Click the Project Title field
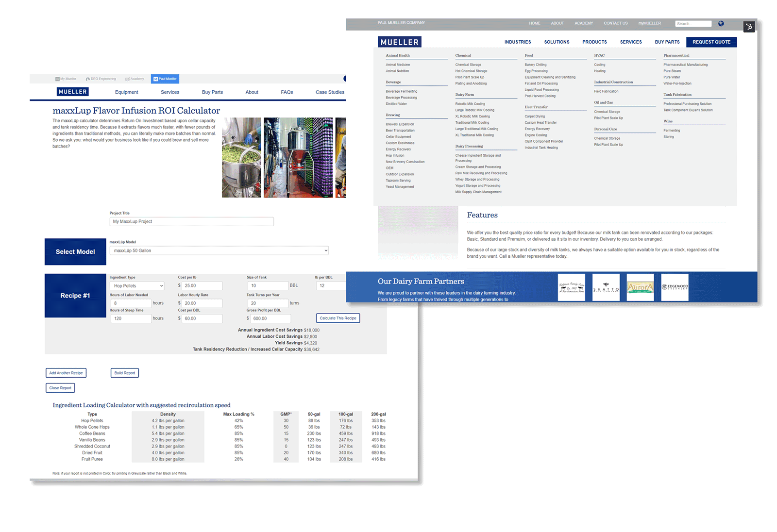This screenshot has width=777, height=532. click(192, 221)
